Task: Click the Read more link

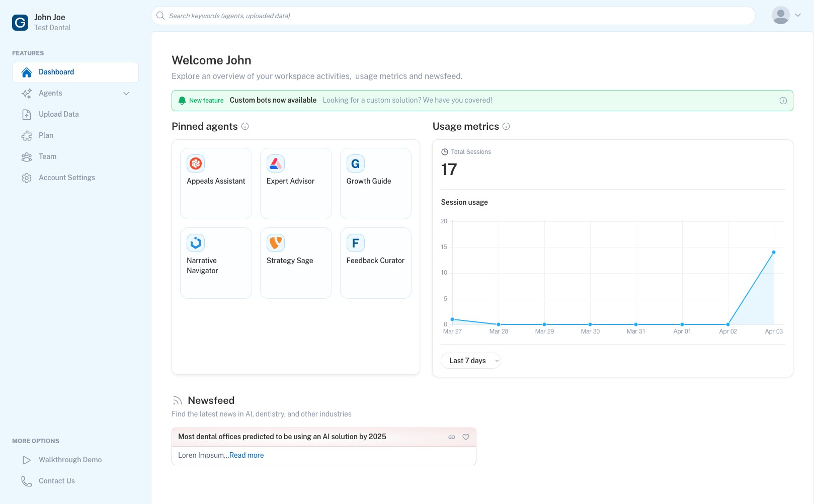Action: 247,455
